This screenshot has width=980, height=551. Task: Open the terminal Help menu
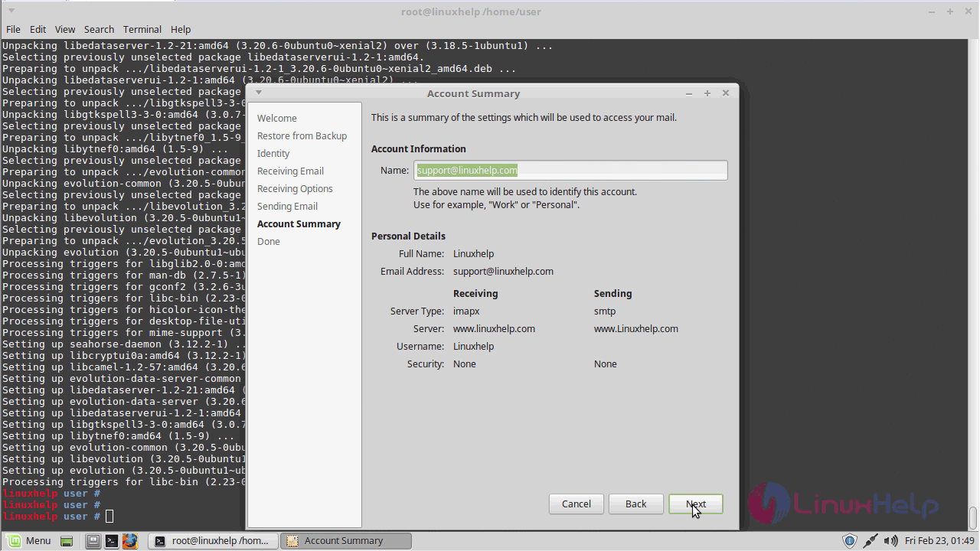click(x=181, y=29)
